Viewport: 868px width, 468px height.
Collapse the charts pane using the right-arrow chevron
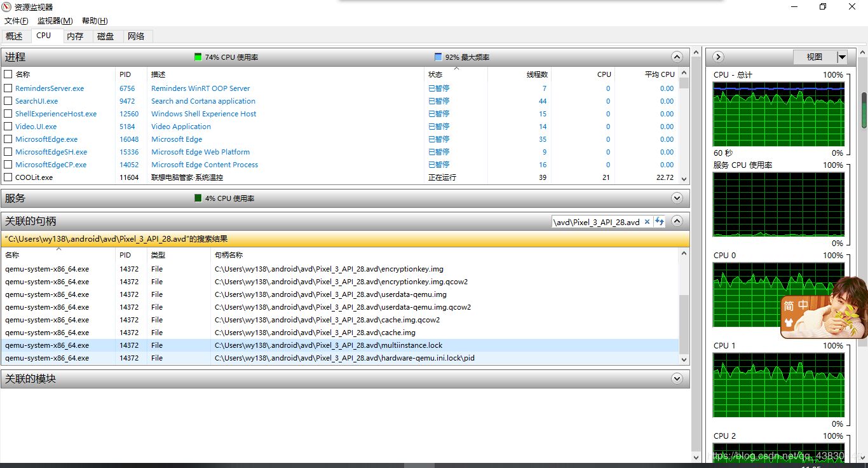(x=717, y=57)
